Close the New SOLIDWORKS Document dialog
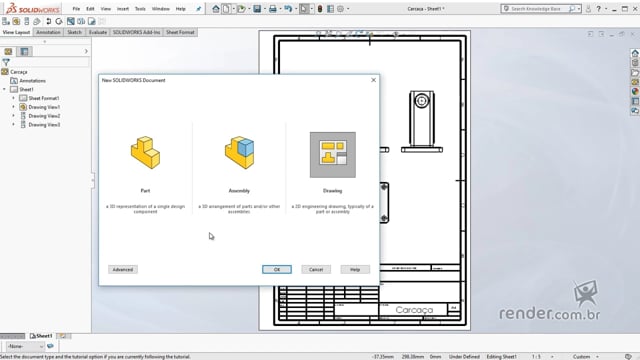 [x=373, y=80]
